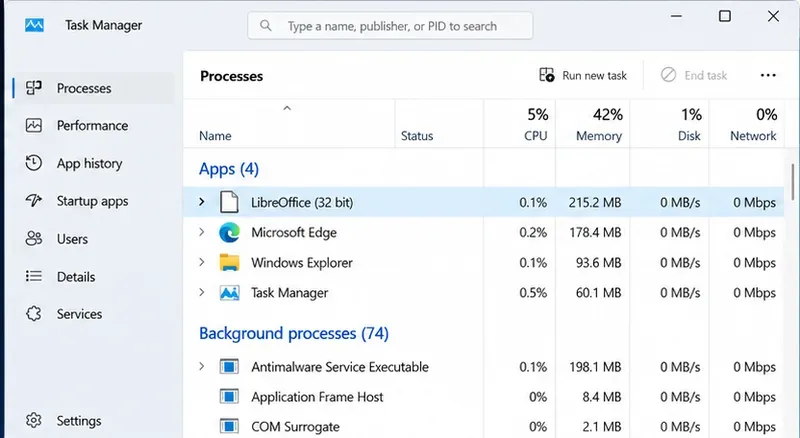
Task: Expand the Antimalware Service Executable group
Action: [202, 367]
